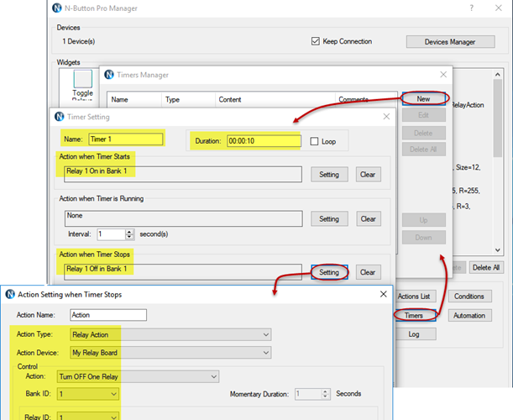Select the Toggle Relays widget icon
This screenshot has width=513, height=420.
click(83, 79)
